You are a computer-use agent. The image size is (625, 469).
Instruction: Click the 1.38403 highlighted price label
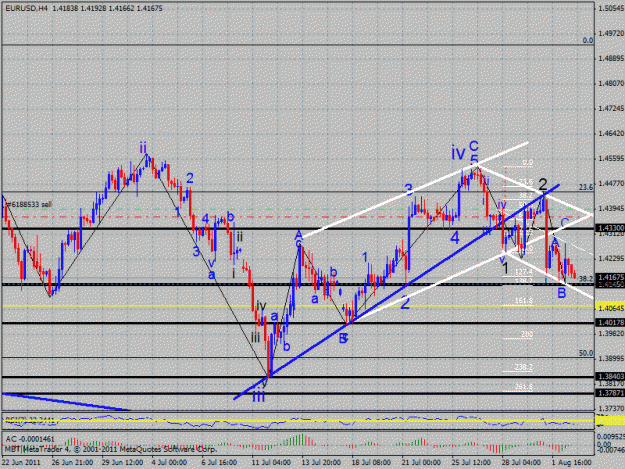point(610,376)
